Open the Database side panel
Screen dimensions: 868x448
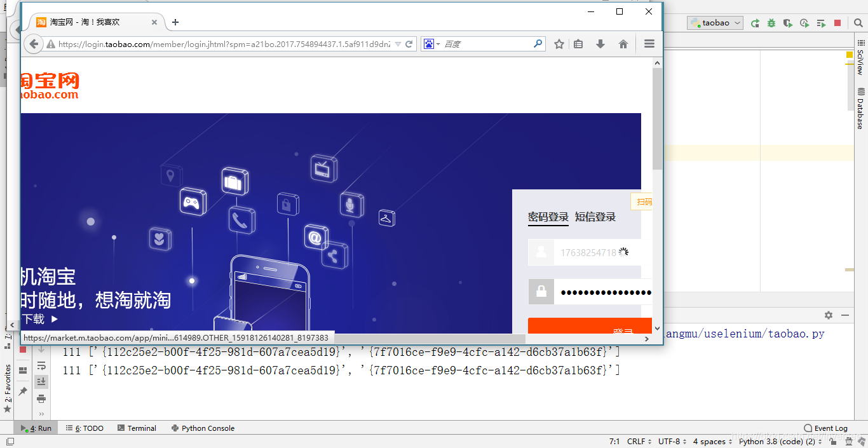[860, 108]
